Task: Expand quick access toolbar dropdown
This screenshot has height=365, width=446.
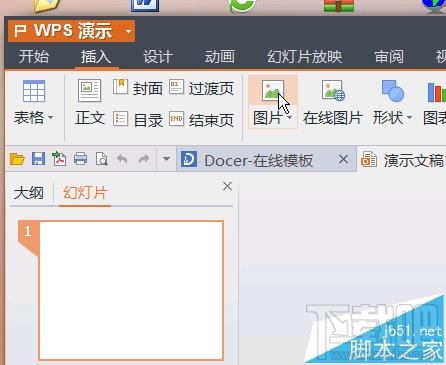Action: pos(166,159)
